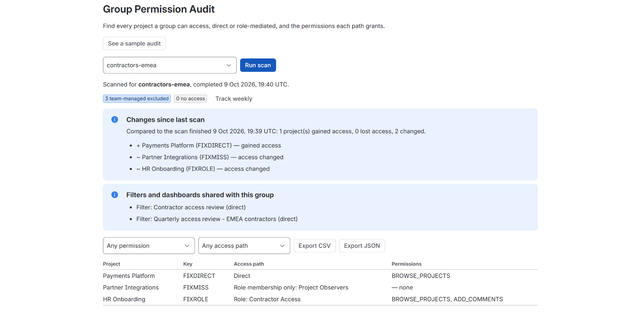Click Filter: Contractor access review (direct)

pos(191,207)
